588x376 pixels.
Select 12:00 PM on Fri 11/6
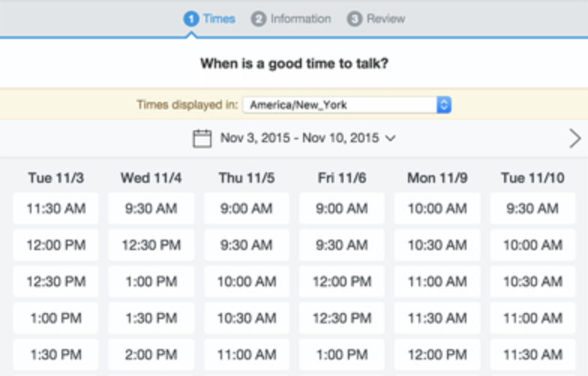coord(342,282)
